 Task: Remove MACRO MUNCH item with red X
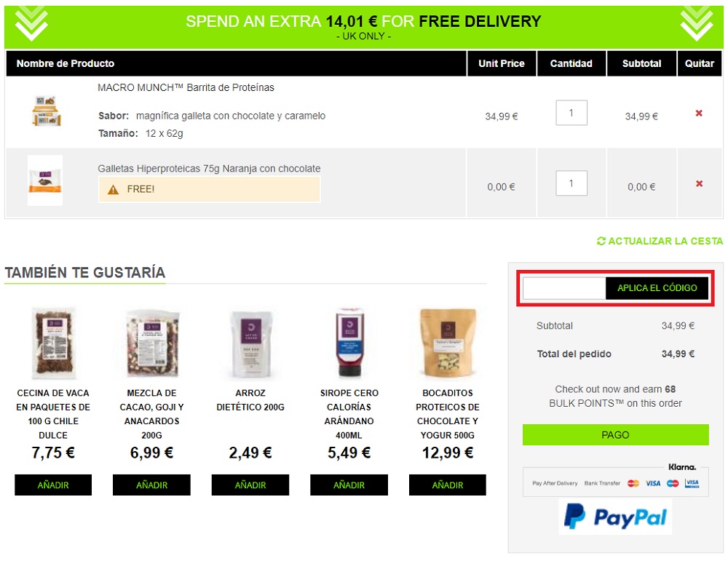699,114
